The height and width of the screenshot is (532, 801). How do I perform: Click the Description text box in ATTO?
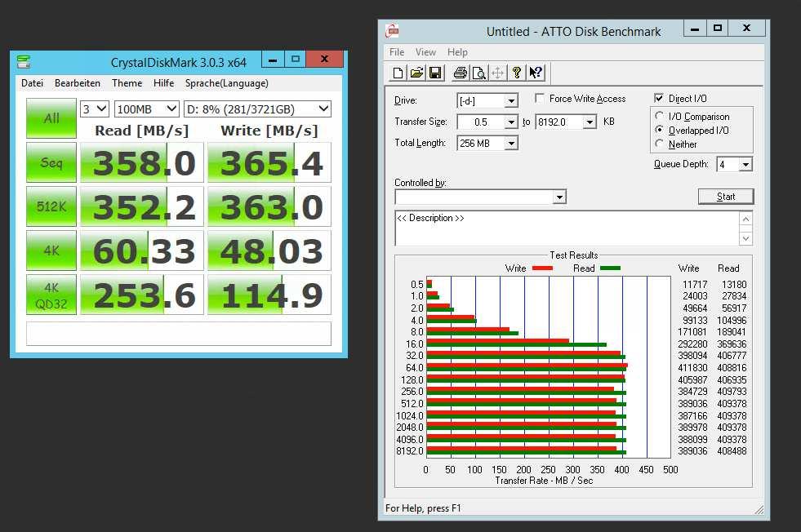(x=567, y=228)
